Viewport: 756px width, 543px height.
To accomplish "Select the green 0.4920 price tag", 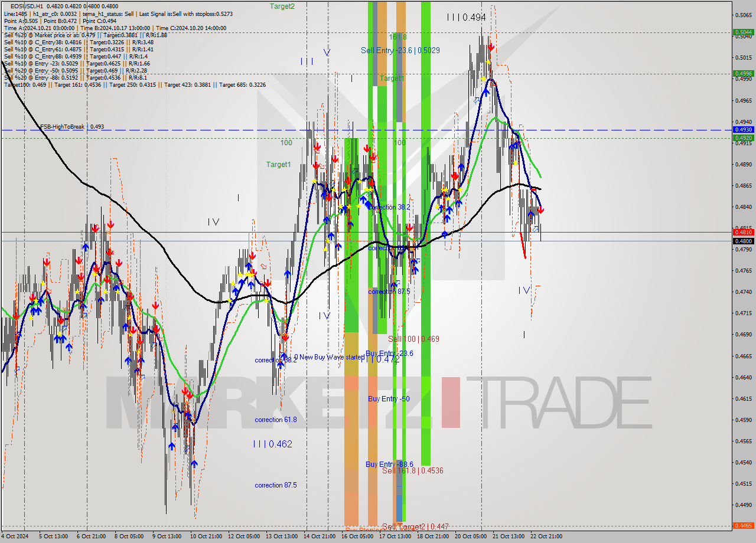I will click(x=743, y=138).
